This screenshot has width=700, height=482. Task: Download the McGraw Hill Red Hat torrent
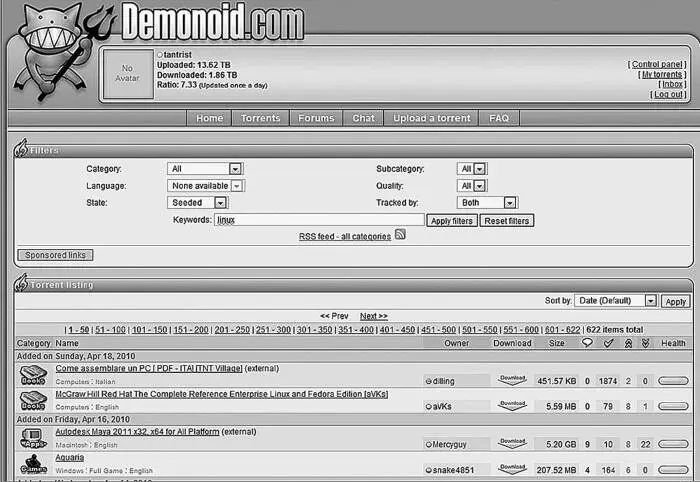(512, 405)
